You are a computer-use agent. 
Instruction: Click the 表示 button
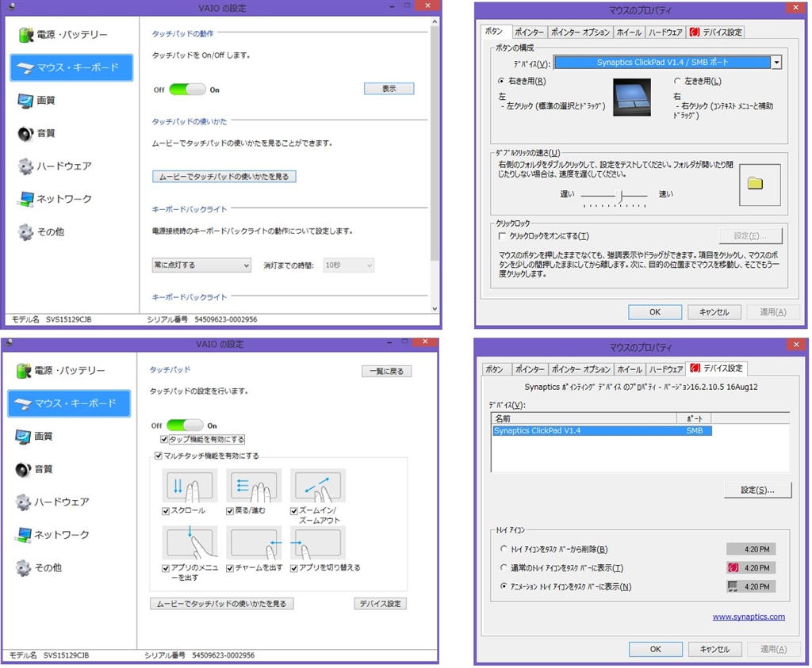pos(389,89)
